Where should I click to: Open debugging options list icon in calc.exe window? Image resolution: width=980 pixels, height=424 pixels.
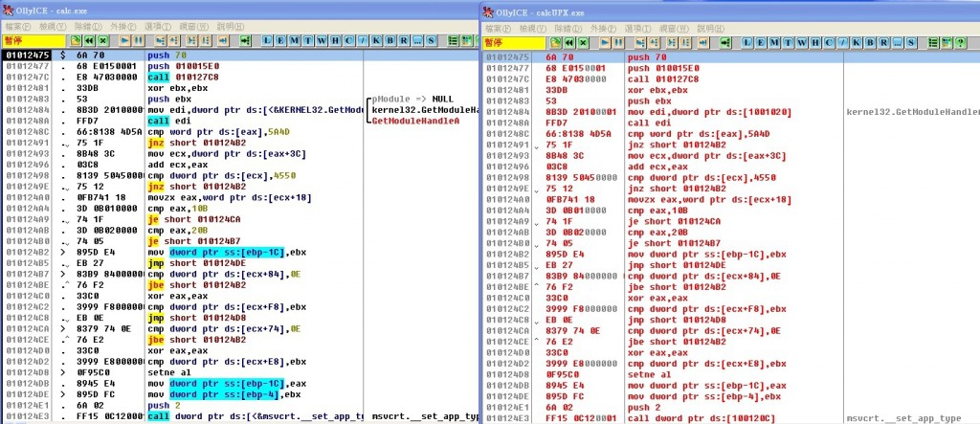coord(453,40)
